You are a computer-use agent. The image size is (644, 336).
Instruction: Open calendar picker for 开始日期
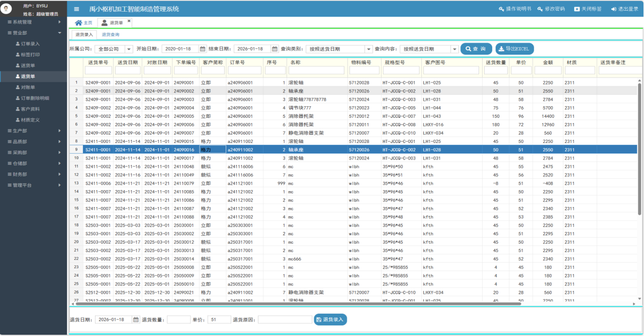[202, 49]
